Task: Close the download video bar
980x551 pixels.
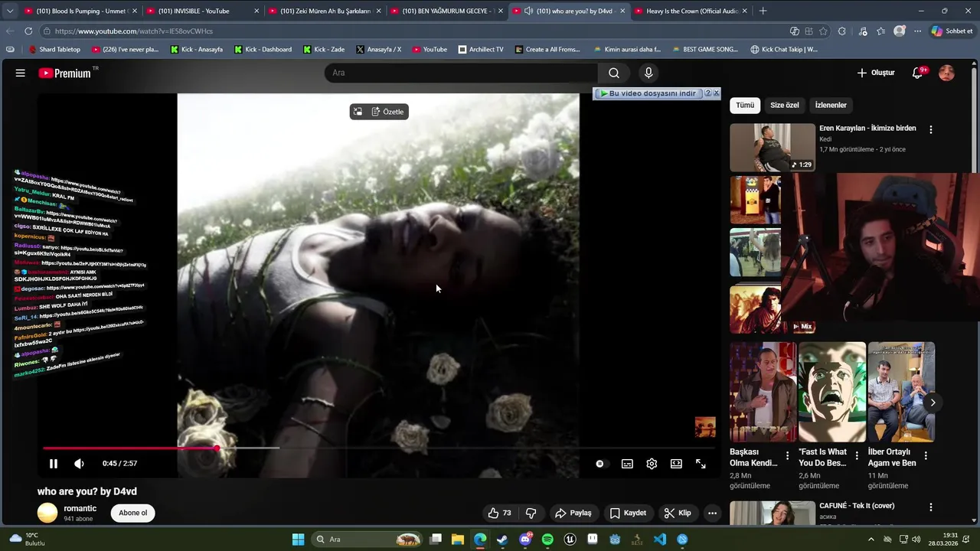Action: (x=716, y=93)
